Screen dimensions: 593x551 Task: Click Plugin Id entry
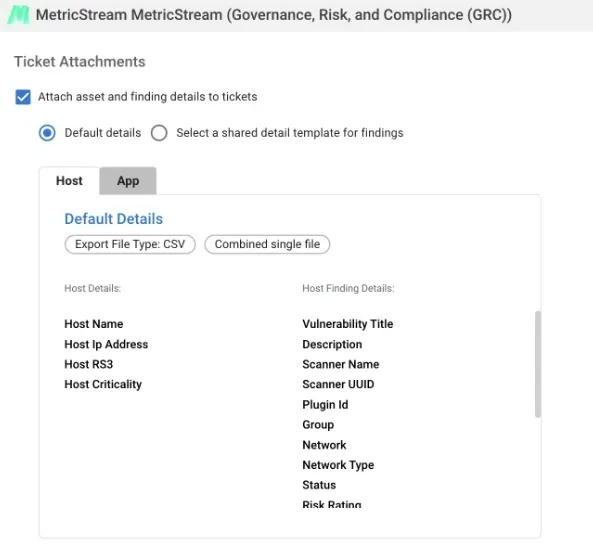pos(325,405)
